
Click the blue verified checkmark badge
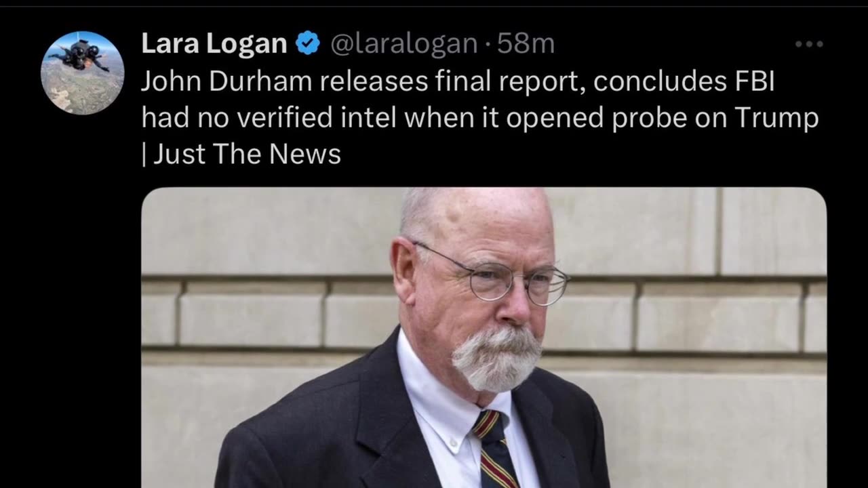coord(308,44)
